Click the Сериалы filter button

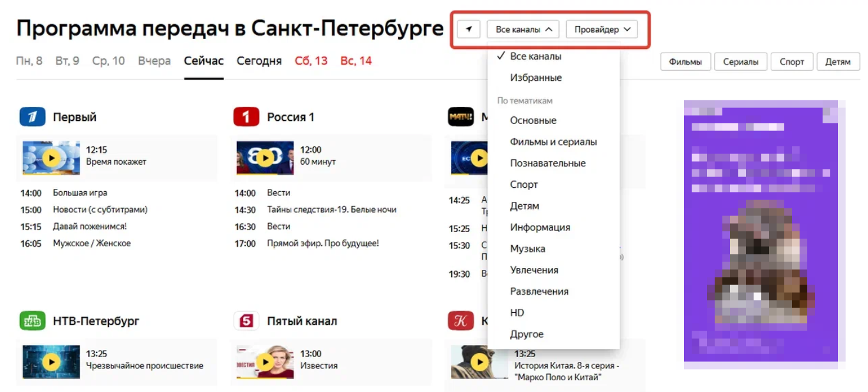(x=741, y=62)
